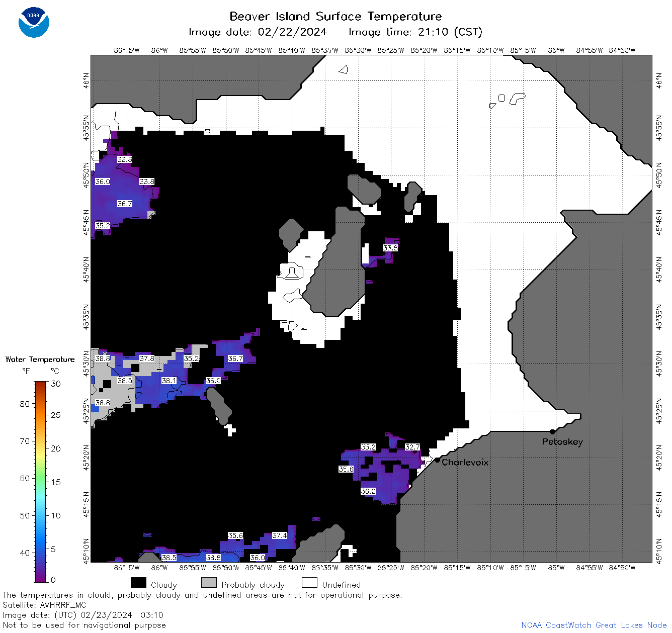Select the Petoskey map label

click(x=562, y=442)
